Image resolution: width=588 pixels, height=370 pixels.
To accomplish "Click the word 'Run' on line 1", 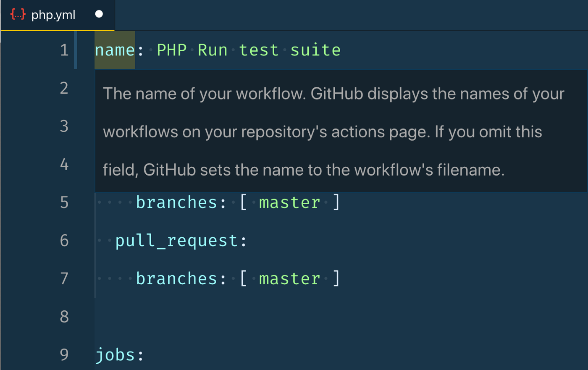I will (213, 50).
